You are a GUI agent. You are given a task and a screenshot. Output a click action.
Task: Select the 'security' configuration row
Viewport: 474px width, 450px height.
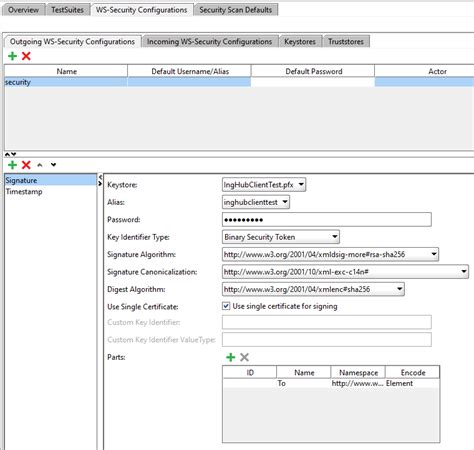pyautogui.click(x=239, y=82)
